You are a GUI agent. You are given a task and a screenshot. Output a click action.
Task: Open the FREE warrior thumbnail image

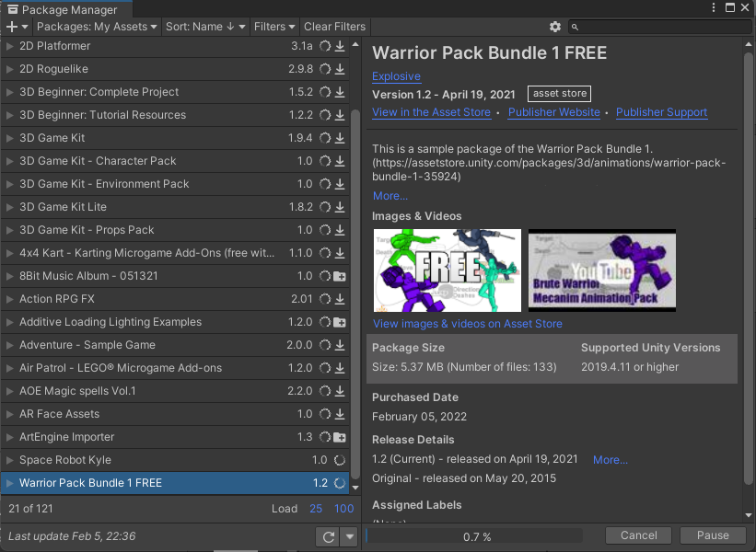448,270
